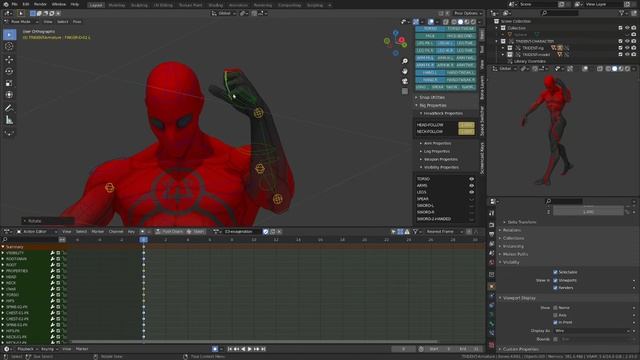The width and height of the screenshot is (640, 360).
Task: Click the outliner search field
Action: pos(559,13)
